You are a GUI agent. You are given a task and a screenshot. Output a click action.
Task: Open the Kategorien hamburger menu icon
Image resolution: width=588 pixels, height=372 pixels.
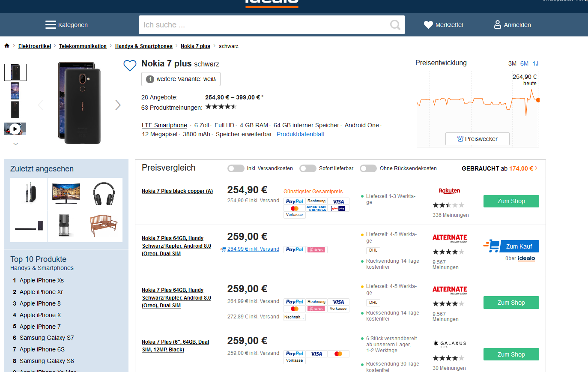51,25
